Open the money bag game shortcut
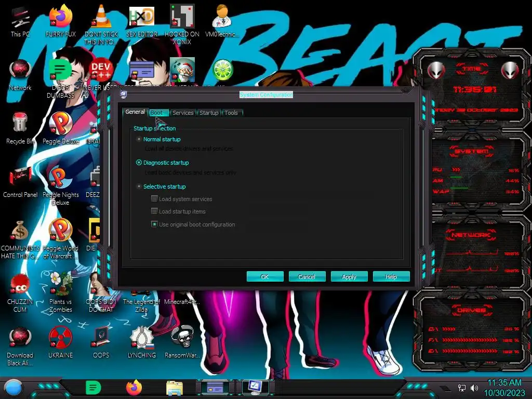This screenshot has width=532, height=399. click(20, 239)
